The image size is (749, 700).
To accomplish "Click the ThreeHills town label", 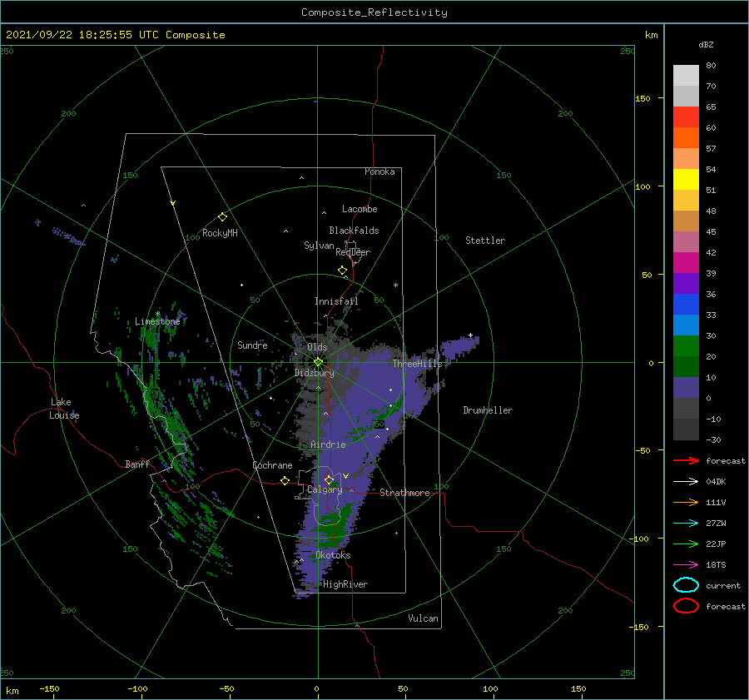I will [418, 364].
